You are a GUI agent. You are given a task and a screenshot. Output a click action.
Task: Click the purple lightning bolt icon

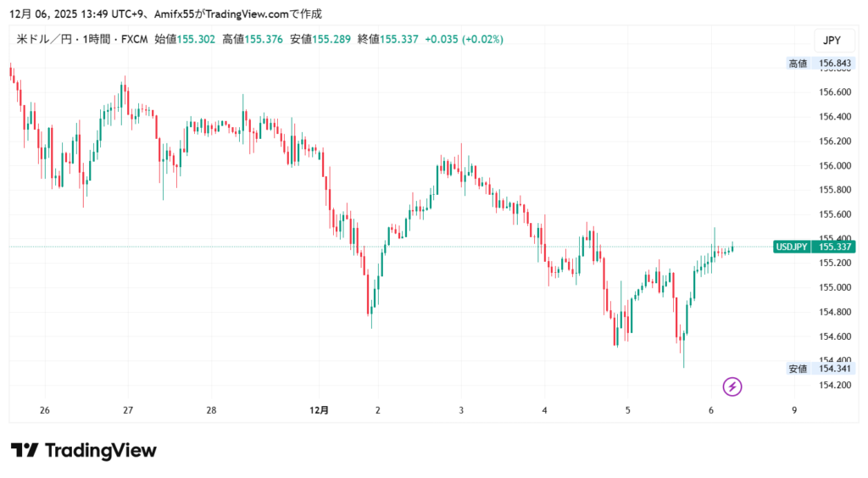732,387
